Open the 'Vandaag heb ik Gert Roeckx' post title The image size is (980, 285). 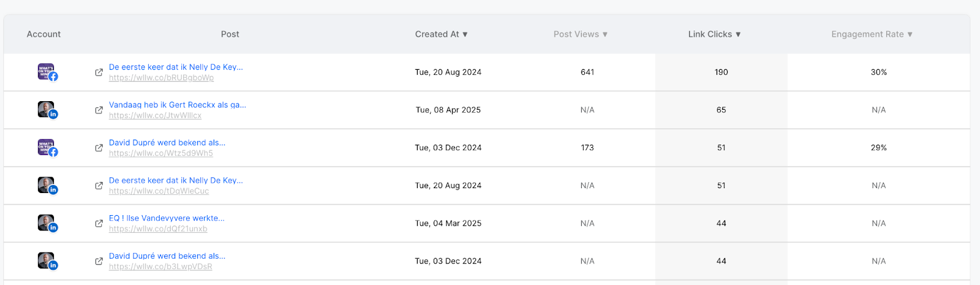178,105
